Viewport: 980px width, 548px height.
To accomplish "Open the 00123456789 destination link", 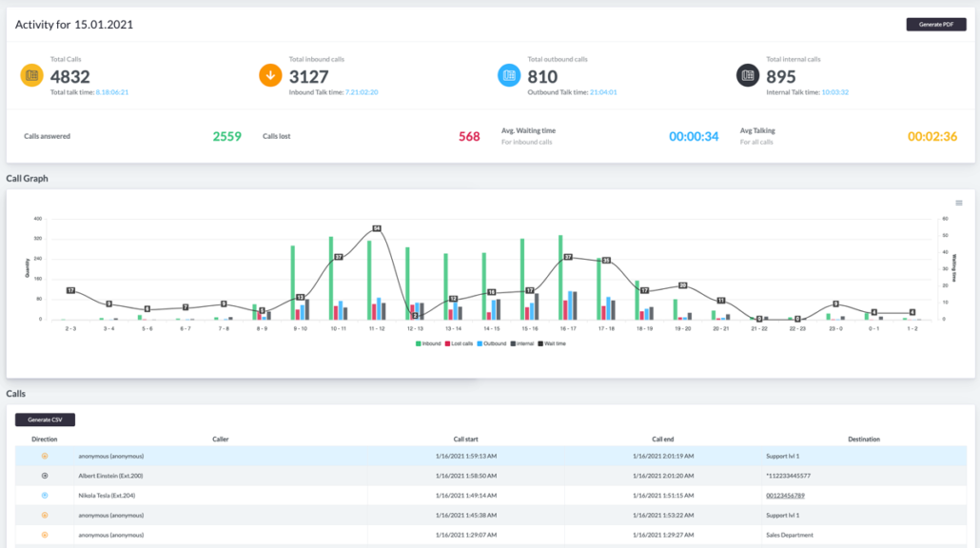I will coord(785,496).
